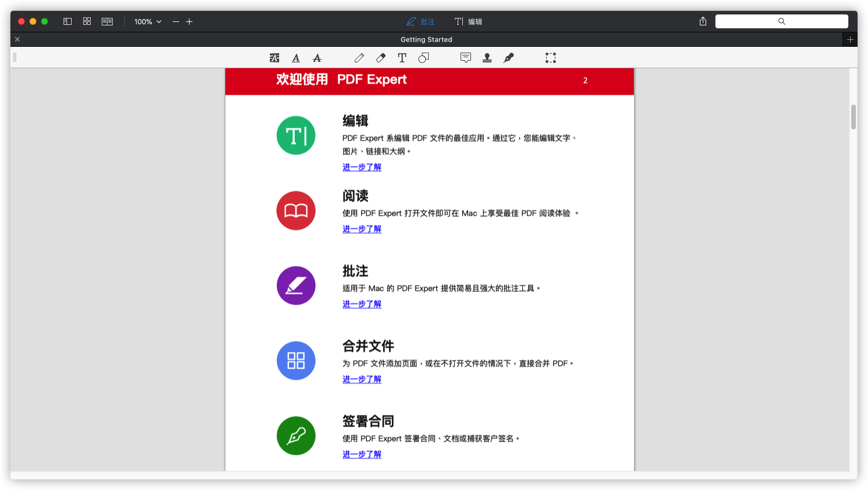868x490 pixels.
Task: Switch to 编辑 mode
Action: pos(468,21)
